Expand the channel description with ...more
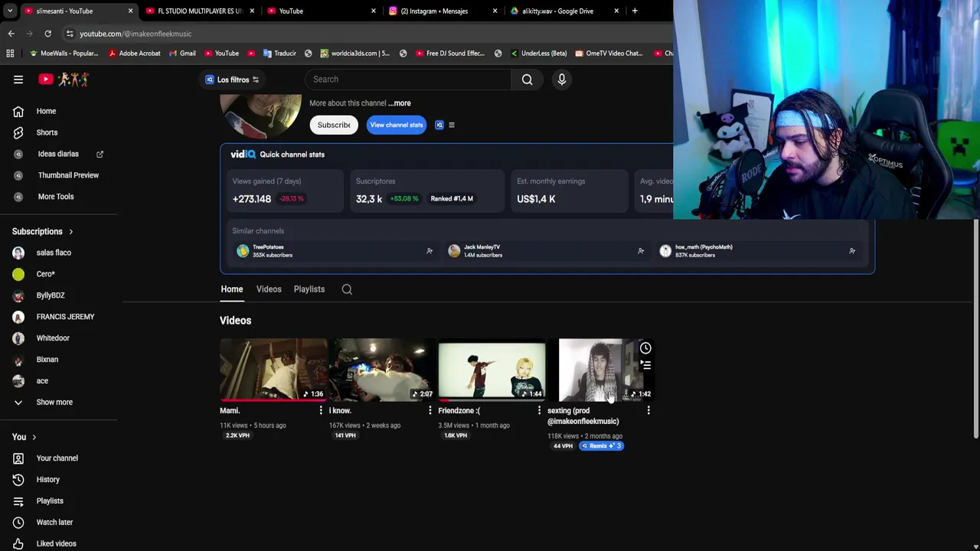980x551 pixels. [399, 103]
